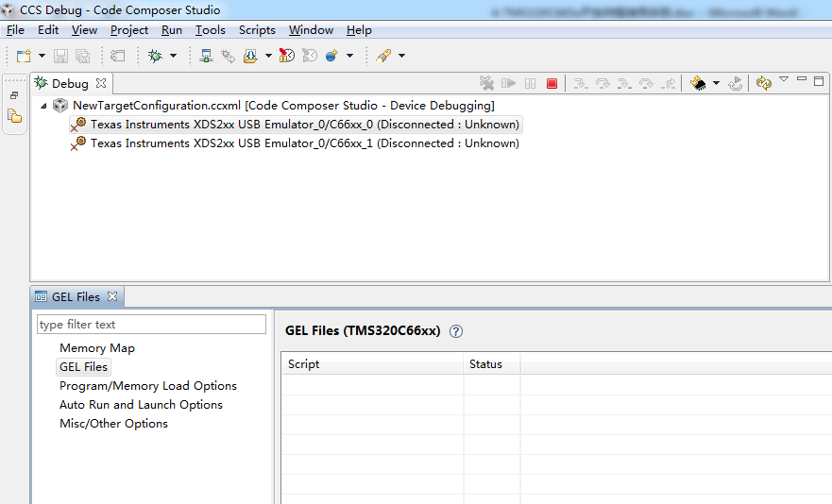The height and width of the screenshot is (504, 832).
Task: Open the View menu
Action: pos(84,30)
